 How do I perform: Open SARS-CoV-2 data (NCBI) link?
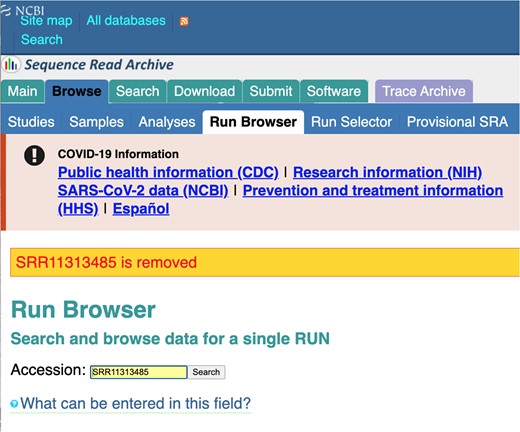point(143,191)
